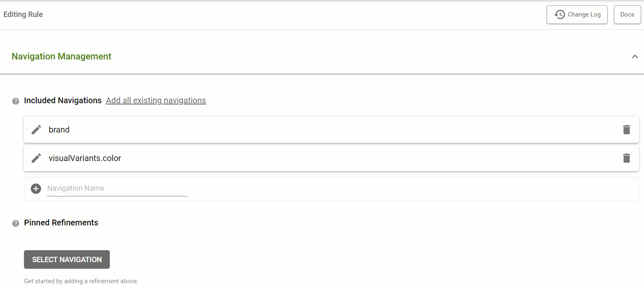The image size is (644, 289).
Task: Click the plus icon to add navigation
Action: (x=36, y=189)
